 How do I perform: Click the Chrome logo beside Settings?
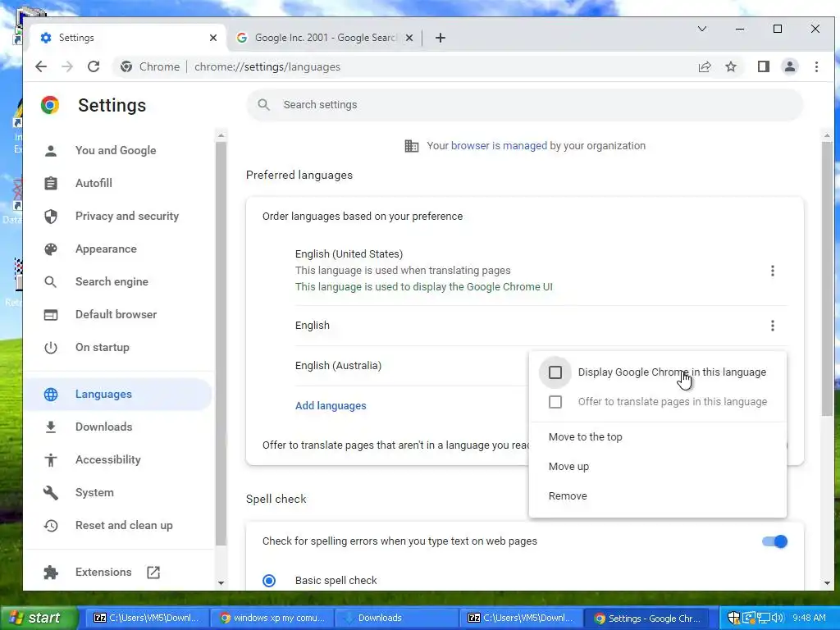click(x=50, y=105)
